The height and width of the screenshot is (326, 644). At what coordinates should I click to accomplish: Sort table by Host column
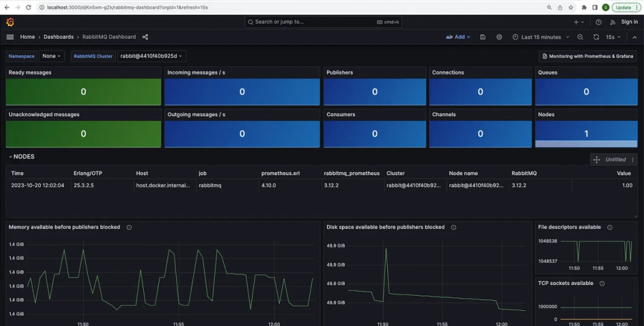point(142,173)
